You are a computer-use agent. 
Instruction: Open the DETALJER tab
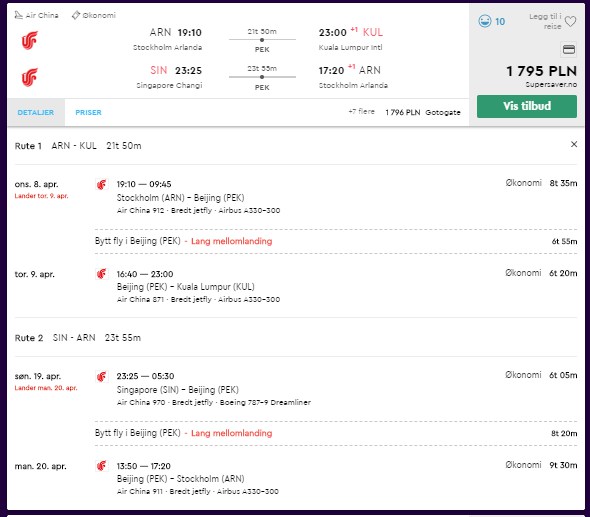(36, 113)
